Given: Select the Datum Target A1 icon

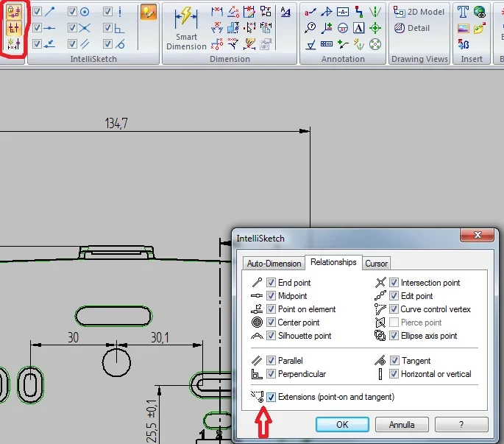Looking at the screenshot, I should (343, 28).
